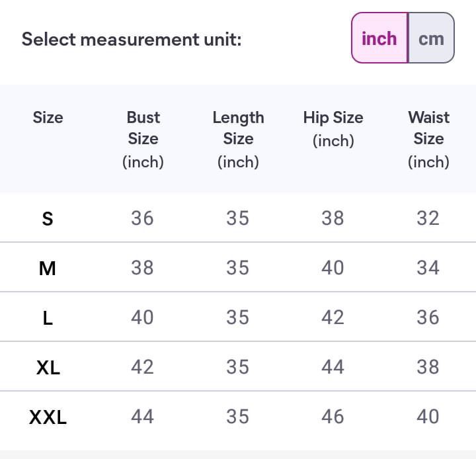476x459 pixels.
Task: Click the Size column header
Action: coord(48,118)
